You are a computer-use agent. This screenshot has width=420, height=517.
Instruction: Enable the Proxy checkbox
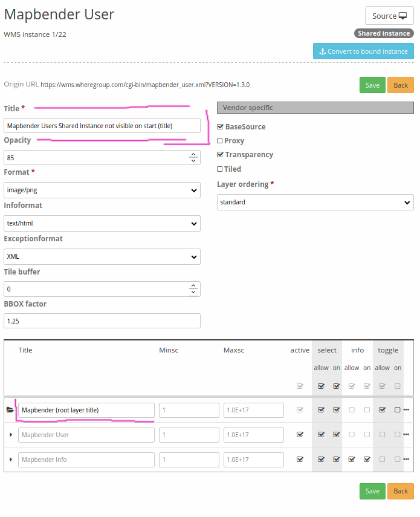pos(220,140)
